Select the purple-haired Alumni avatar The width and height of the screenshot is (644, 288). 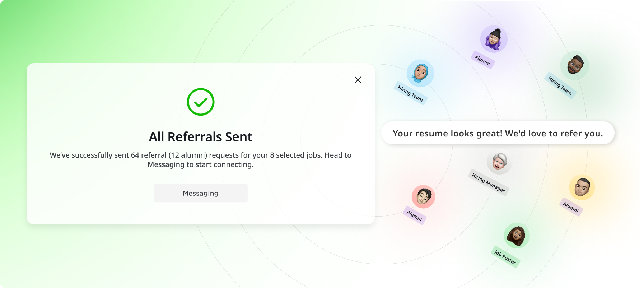pyautogui.click(x=493, y=40)
